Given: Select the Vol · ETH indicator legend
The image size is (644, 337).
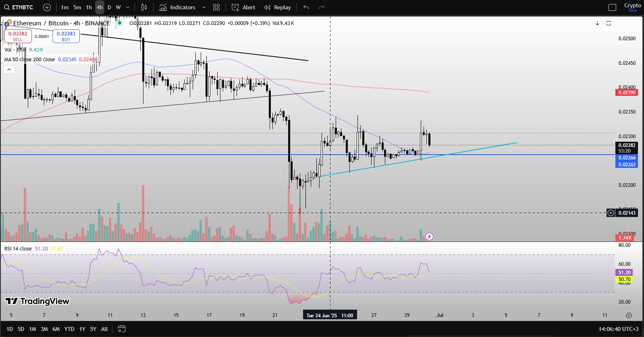Looking at the screenshot, I should coord(15,50).
